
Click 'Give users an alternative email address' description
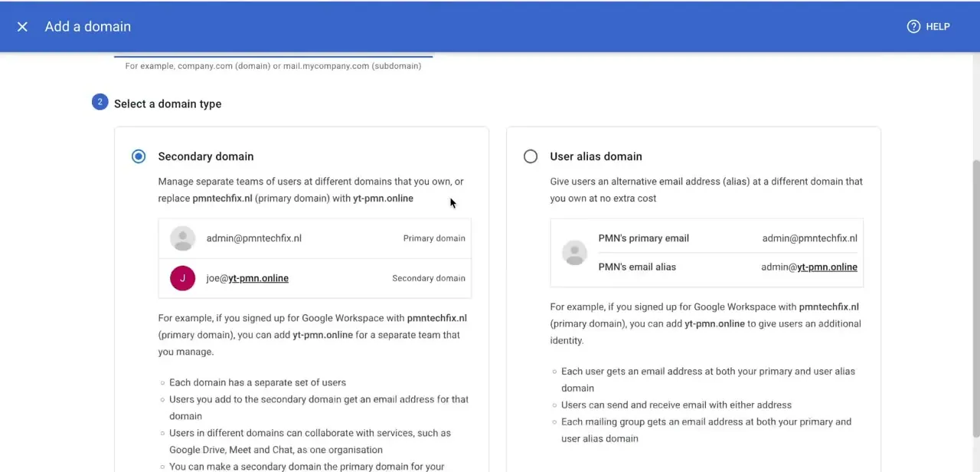(706, 190)
